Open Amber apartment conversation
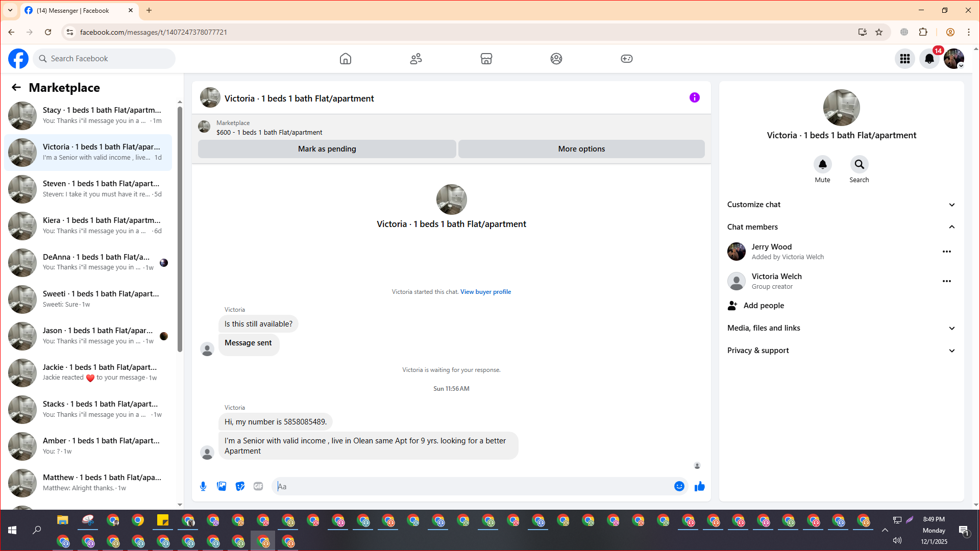980x551 pixels. [x=88, y=446]
